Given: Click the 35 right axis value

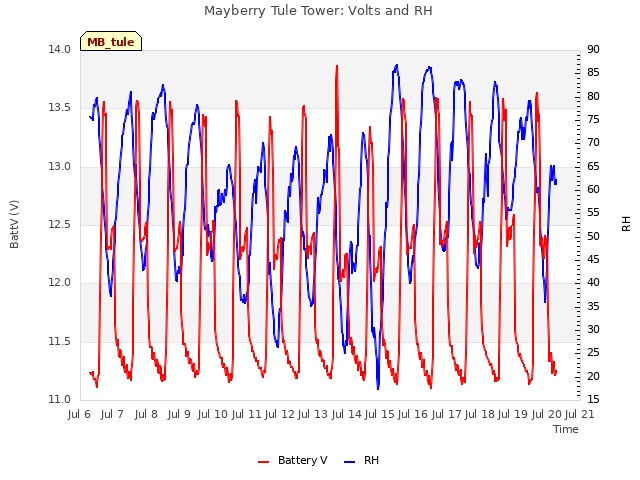Looking at the screenshot, I should 593,306.
